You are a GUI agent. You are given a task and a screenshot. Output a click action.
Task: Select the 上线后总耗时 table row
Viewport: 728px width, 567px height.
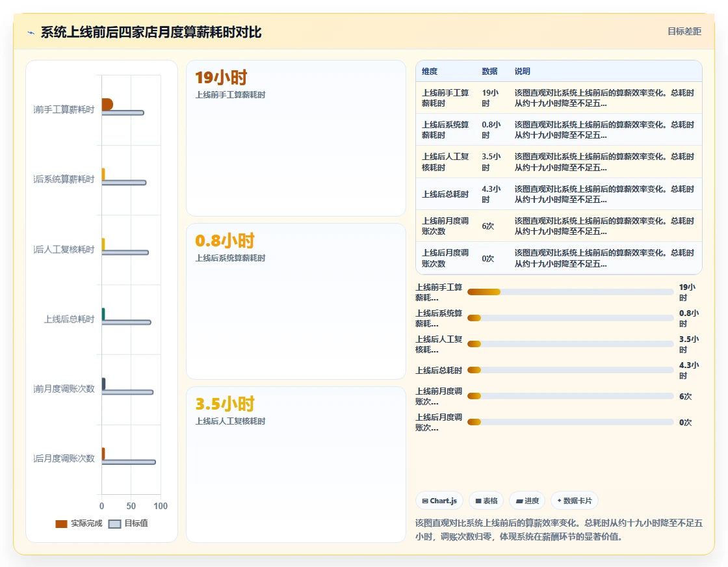click(x=559, y=194)
